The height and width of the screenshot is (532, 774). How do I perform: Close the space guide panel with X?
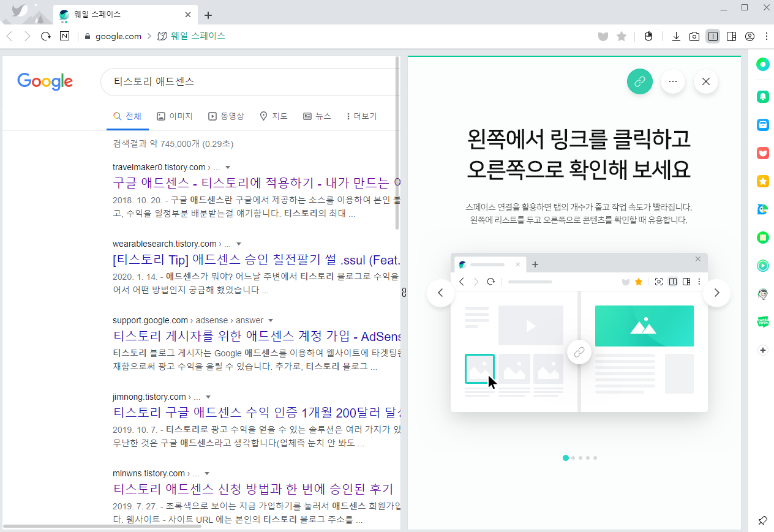pyautogui.click(x=706, y=81)
